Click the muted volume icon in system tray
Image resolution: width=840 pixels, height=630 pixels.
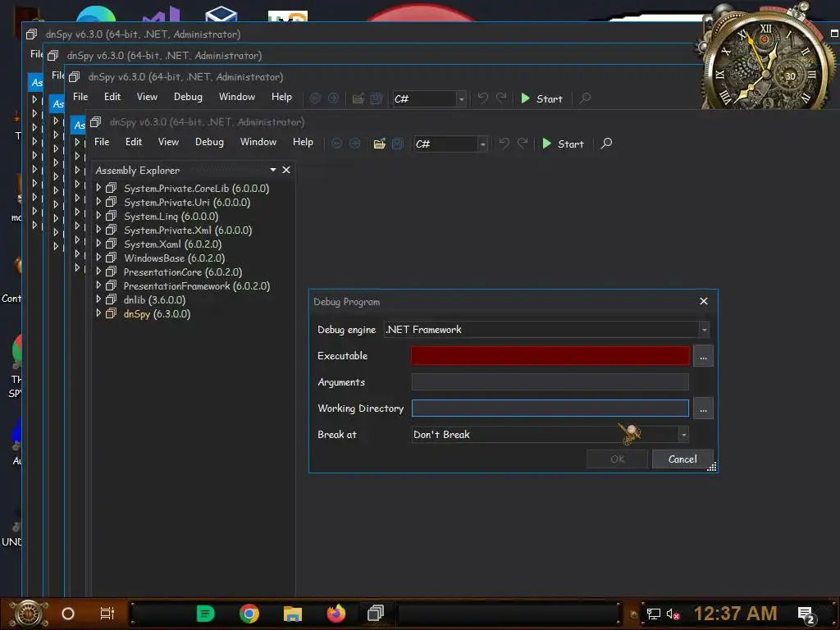[x=673, y=614]
